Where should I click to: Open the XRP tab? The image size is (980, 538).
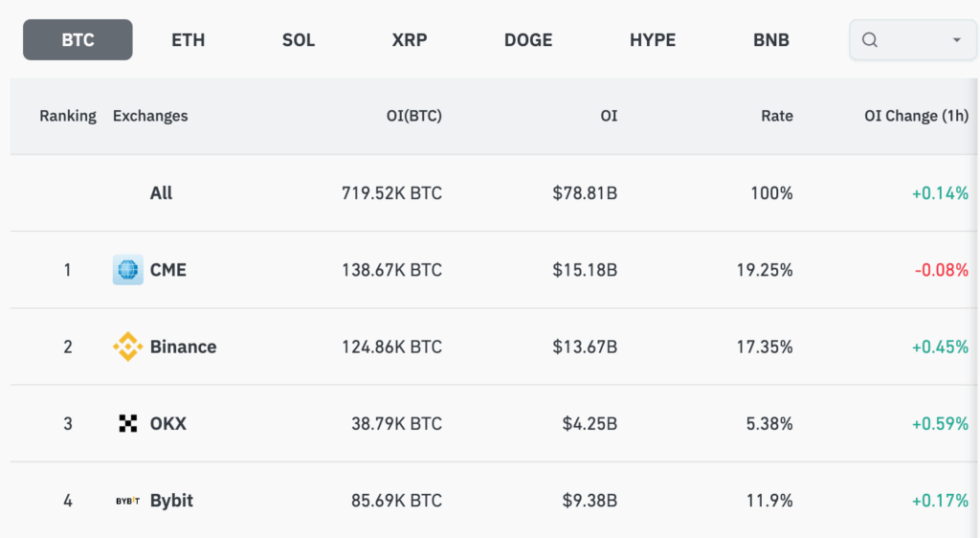click(410, 40)
